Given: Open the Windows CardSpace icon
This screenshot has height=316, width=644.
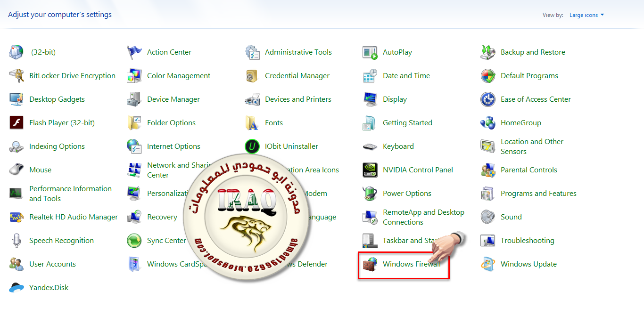Looking at the screenshot, I should point(134,264).
